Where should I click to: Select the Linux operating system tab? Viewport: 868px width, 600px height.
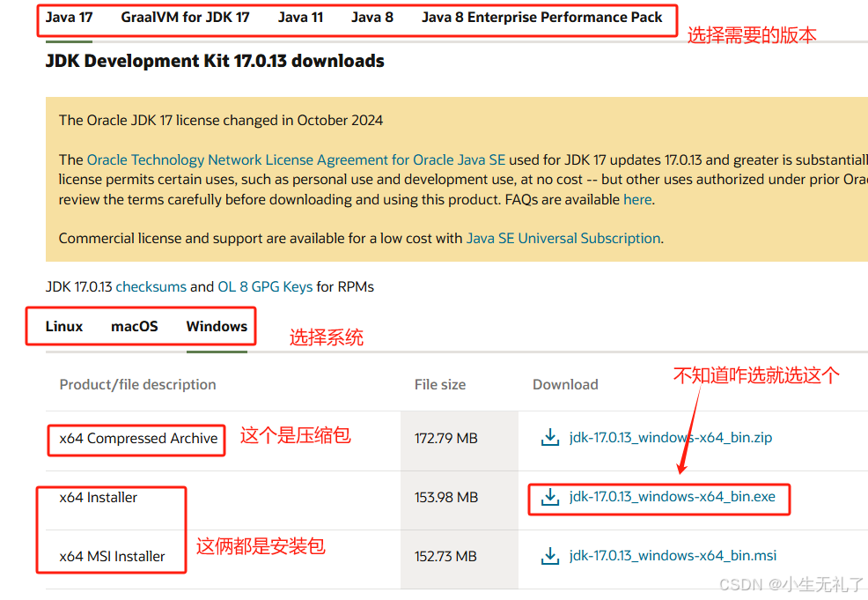pos(63,326)
